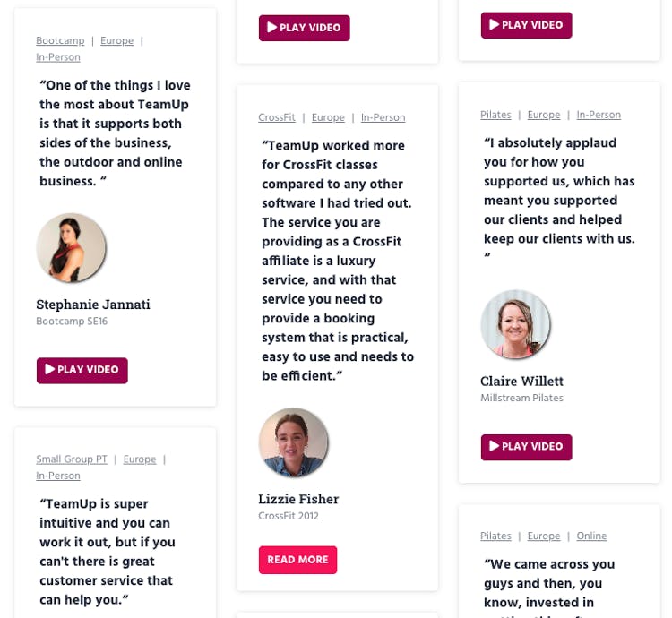Click In-Person tag in Small Group PT card
The height and width of the screenshot is (618, 672).
[x=58, y=476]
